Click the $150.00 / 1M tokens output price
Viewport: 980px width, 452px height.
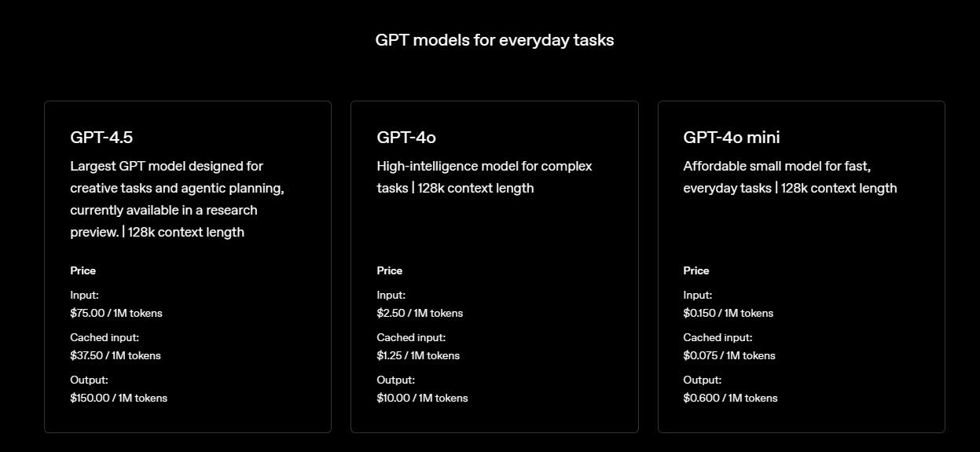tap(119, 398)
